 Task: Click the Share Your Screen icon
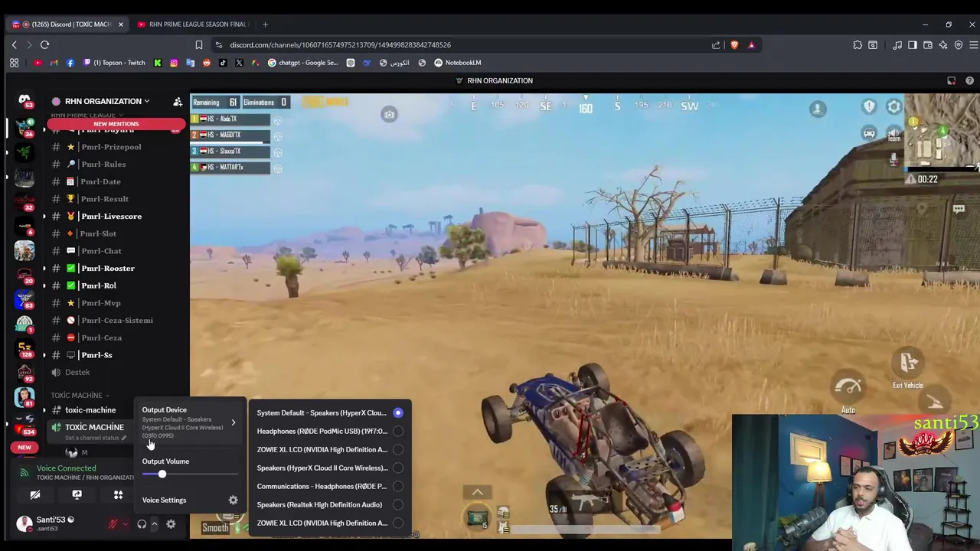77,495
